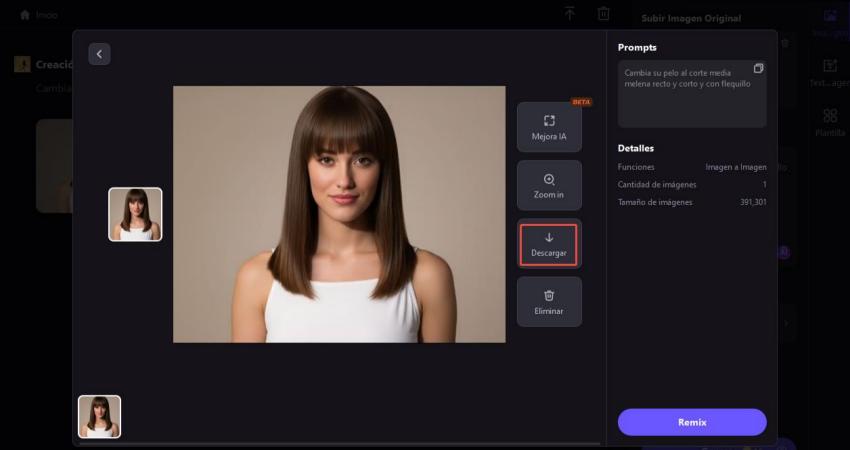Select the bottom-left result thumbnail
This screenshot has width=850, height=450.
pyautogui.click(x=99, y=416)
